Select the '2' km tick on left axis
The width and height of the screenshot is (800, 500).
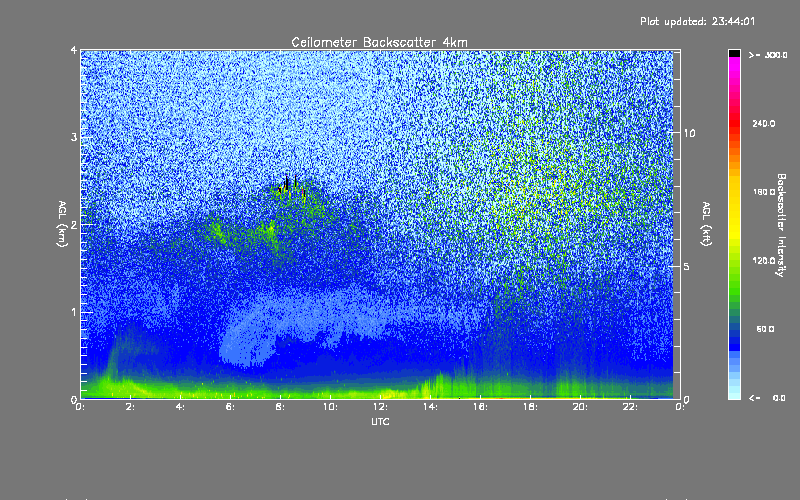74,224
